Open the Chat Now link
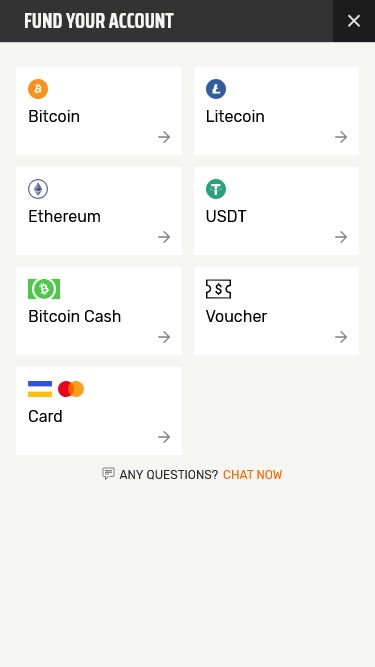This screenshot has width=375, height=667. [x=253, y=475]
